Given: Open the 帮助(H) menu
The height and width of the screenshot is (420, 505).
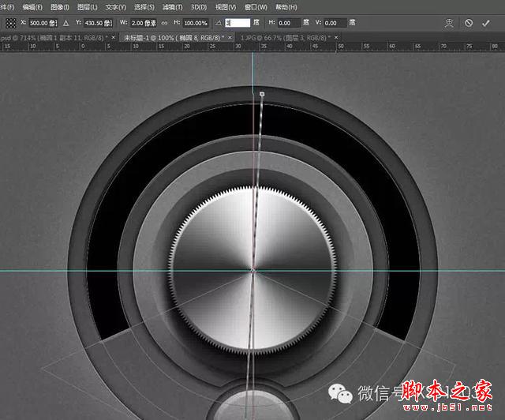Looking at the screenshot, I should coord(286,7).
